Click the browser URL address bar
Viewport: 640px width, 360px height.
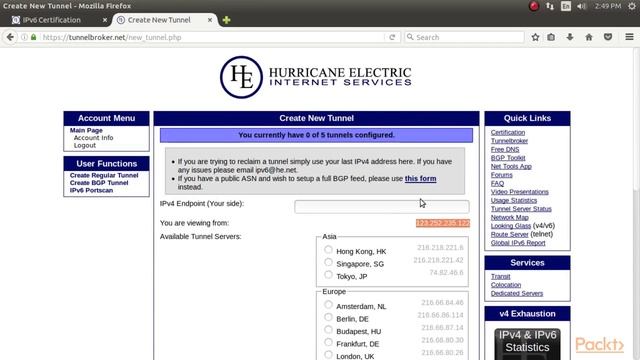[212, 37]
